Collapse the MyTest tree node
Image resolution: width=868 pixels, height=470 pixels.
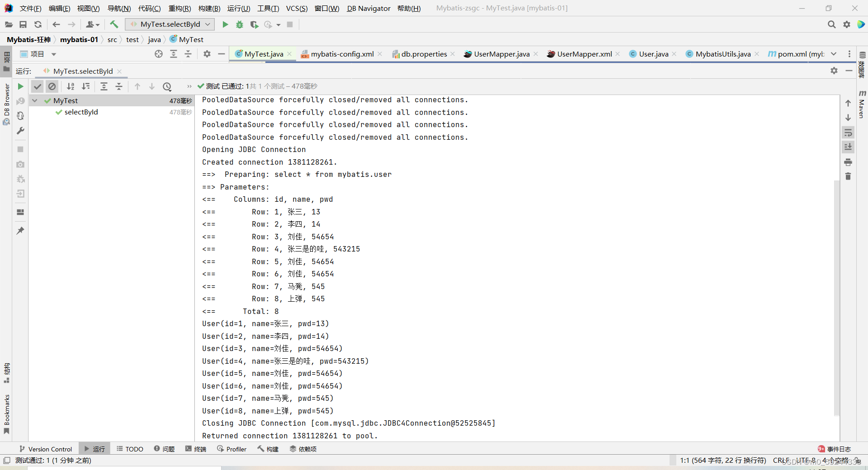[35, 100]
